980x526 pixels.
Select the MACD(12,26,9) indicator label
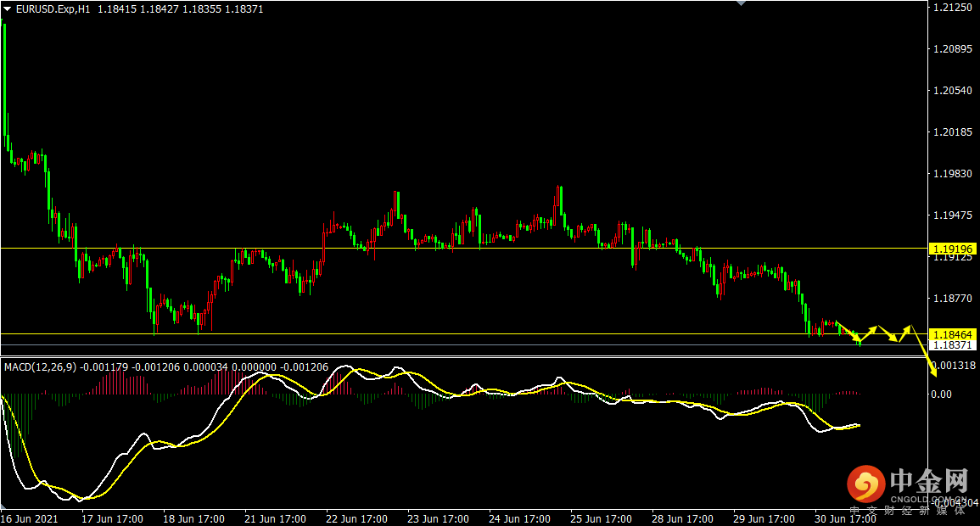pyautogui.click(x=41, y=367)
